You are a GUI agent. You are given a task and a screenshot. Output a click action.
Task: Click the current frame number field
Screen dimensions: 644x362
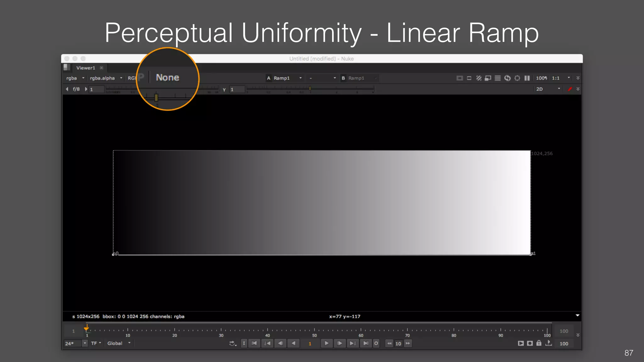[x=310, y=344]
